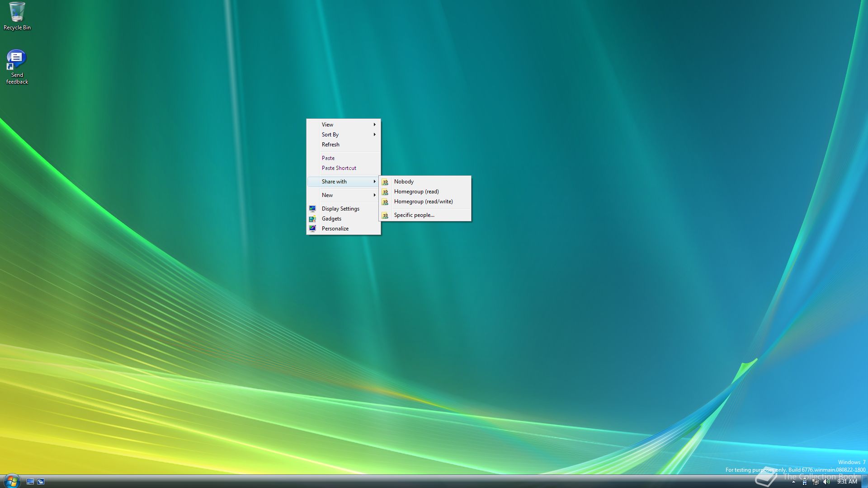
Task: Choose Refresh from context menu
Action: coord(344,145)
